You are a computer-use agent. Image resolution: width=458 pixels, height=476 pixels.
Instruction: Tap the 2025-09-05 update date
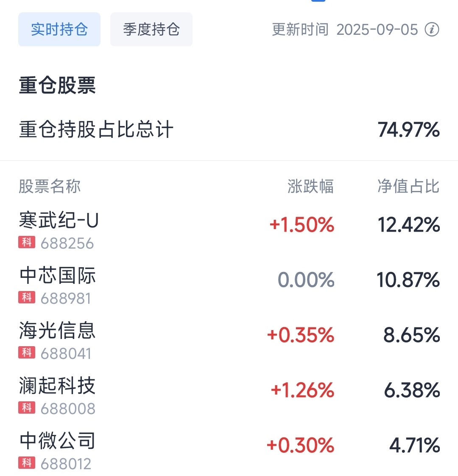pyautogui.click(x=377, y=30)
